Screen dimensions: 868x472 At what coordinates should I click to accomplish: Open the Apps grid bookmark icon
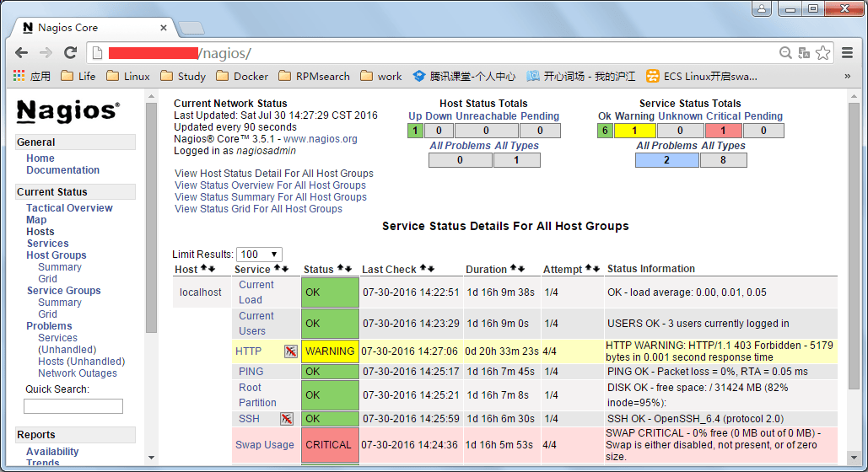[x=19, y=76]
